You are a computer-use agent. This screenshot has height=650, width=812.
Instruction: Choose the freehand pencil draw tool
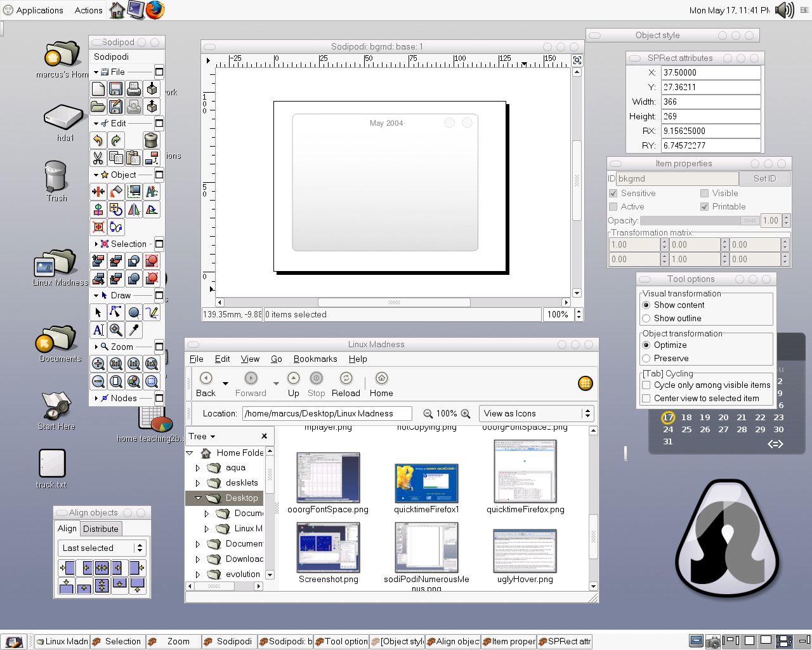[152, 312]
